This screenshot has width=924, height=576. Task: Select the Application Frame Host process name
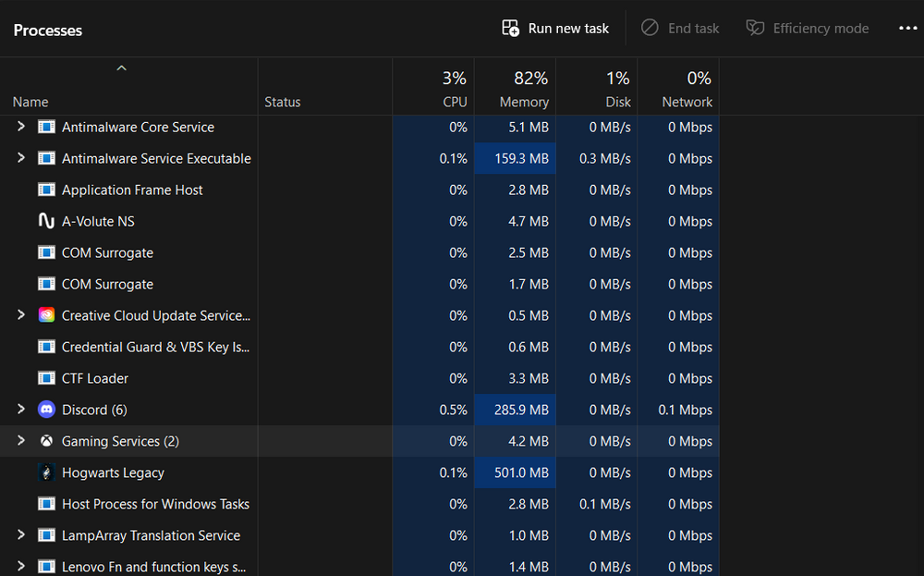click(132, 190)
